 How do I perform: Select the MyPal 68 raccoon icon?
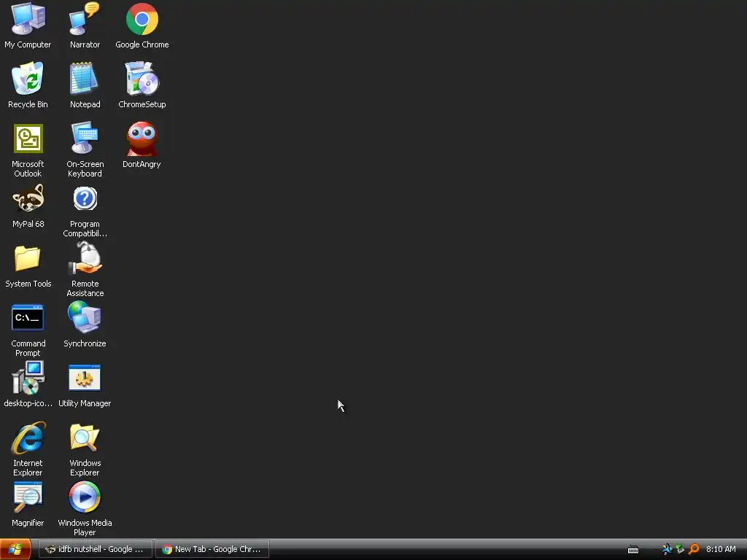coord(28,198)
